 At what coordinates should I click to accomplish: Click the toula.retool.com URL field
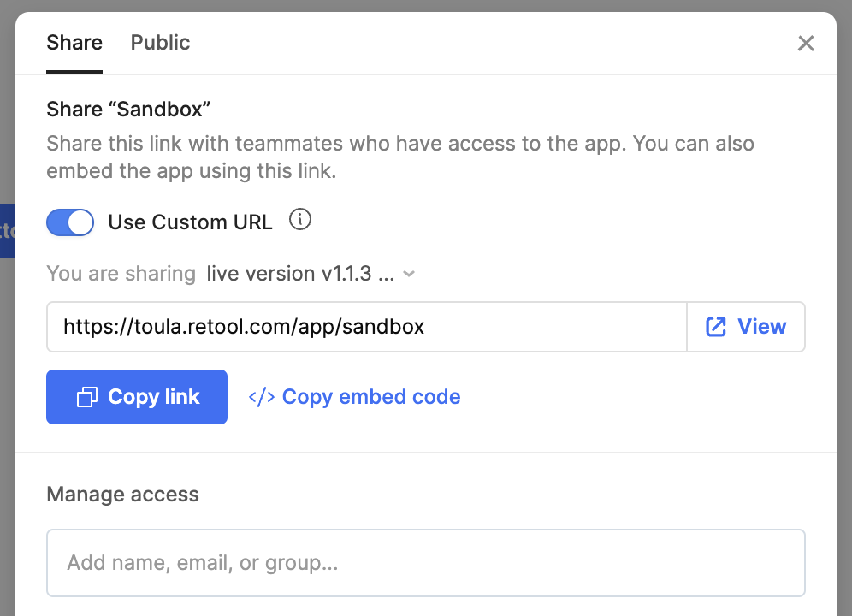pos(366,327)
